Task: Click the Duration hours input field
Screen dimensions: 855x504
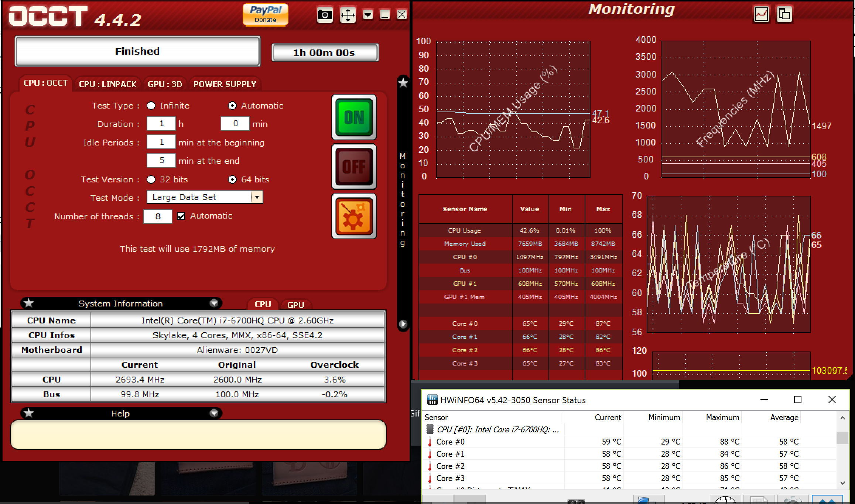Action: click(x=161, y=124)
